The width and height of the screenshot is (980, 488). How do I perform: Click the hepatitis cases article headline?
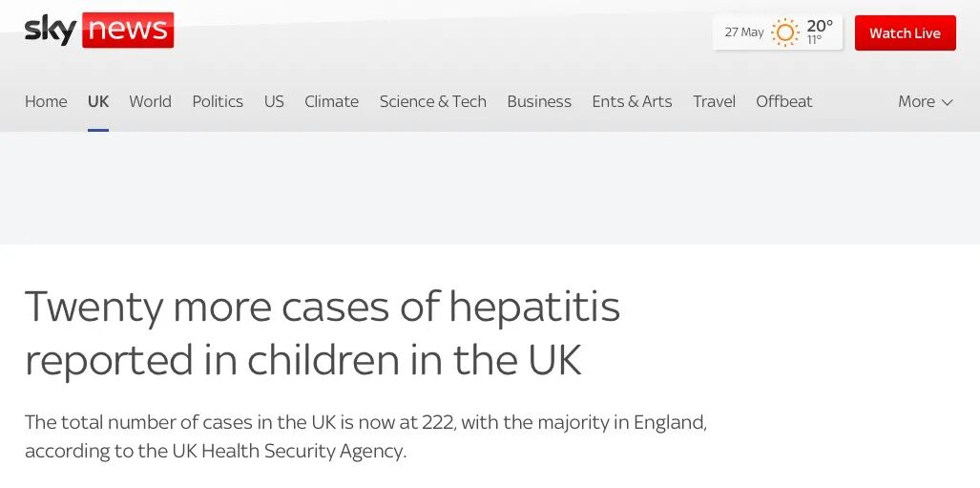pos(323,333)
